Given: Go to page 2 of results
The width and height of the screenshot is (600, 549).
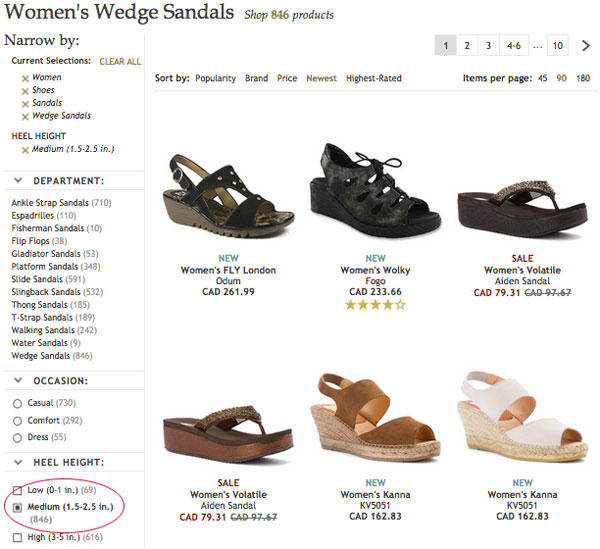Looking at the screenshot, I should (x=467, y=45).
